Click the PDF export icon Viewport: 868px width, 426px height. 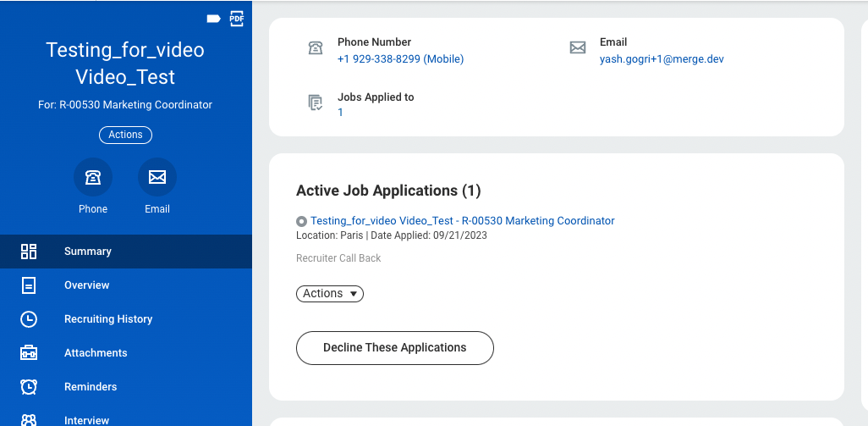237,18
